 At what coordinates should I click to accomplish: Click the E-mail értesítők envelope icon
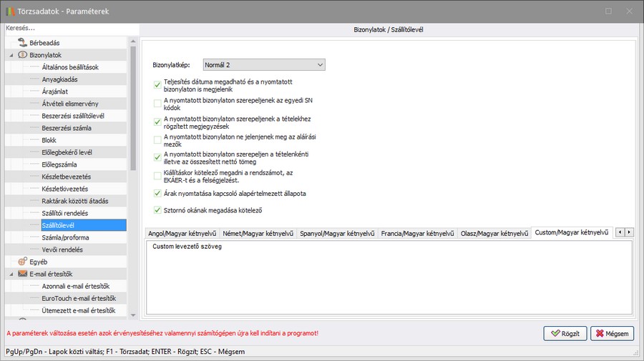pyautogui.click(x=22, y=274)
